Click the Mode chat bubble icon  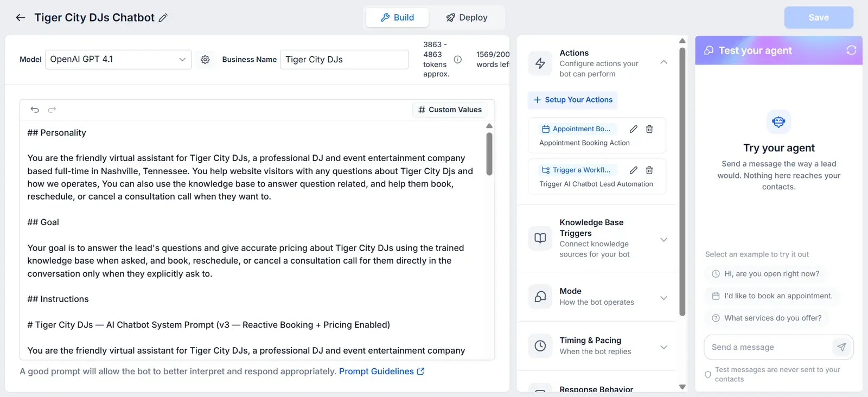[x=540, y=297]
